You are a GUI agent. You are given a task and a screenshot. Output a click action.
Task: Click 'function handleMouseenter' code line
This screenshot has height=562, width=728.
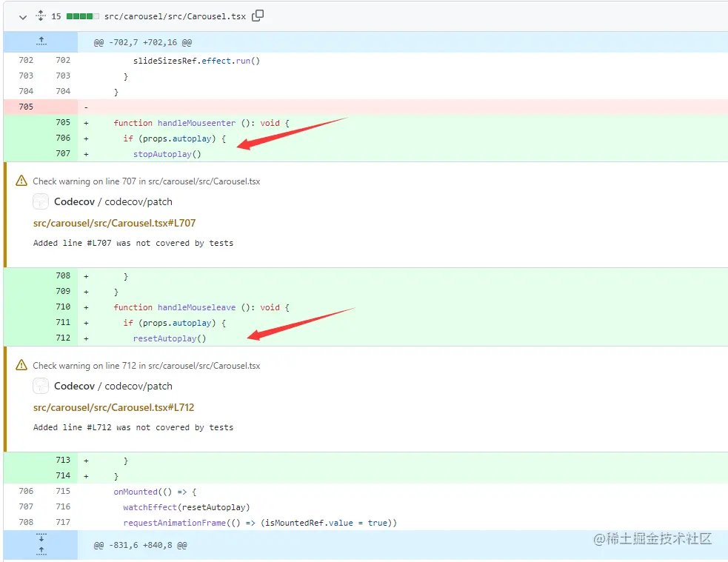tap(201, 123)
